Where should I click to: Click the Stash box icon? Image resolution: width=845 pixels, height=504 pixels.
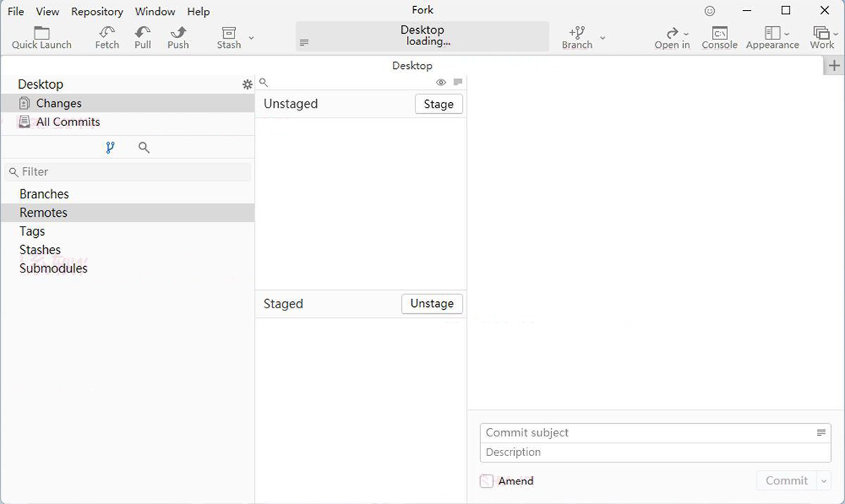point(228,32)
